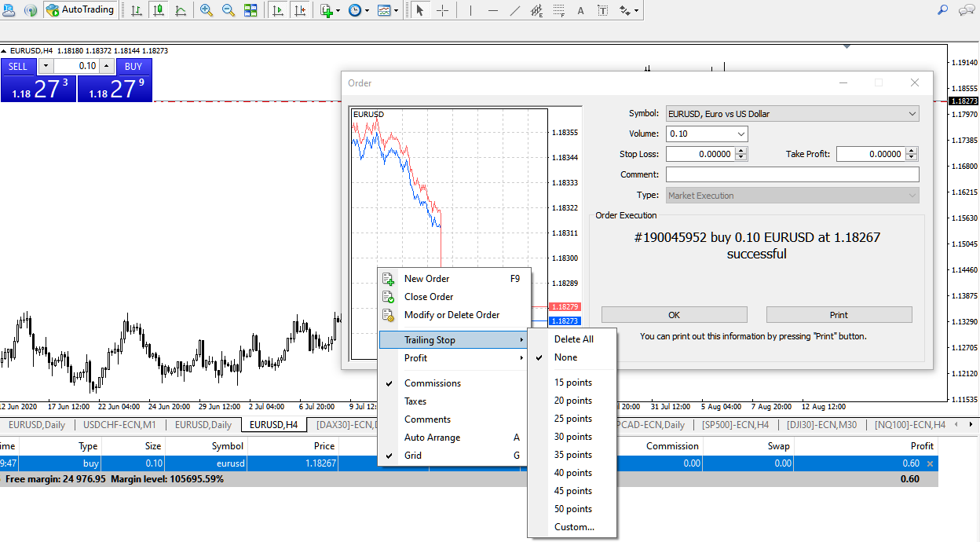This screenshot has height=542, width=980.
Task: Expand the Symbol dropdown in Order dialog
Action: pos(792,114)
